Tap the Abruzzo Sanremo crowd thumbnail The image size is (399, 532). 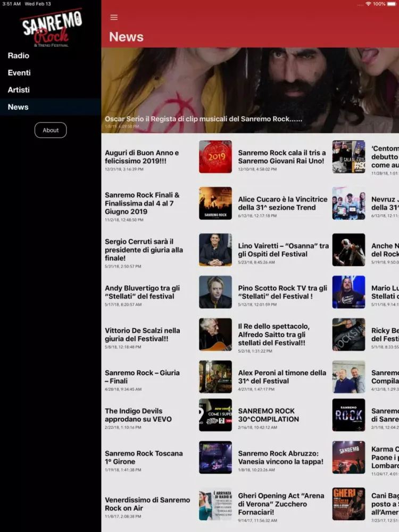349,458
